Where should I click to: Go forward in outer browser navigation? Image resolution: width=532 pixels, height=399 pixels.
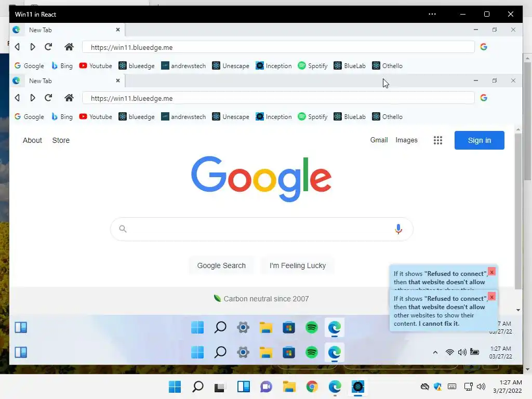(33, 47)
